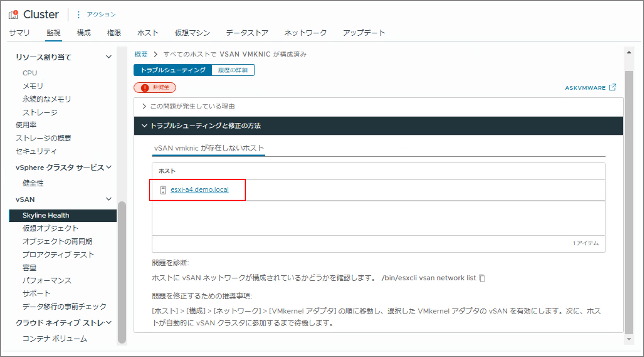Click the ASKVMWARE link
The image size is (644, 357).
click(x=585, y=88)
